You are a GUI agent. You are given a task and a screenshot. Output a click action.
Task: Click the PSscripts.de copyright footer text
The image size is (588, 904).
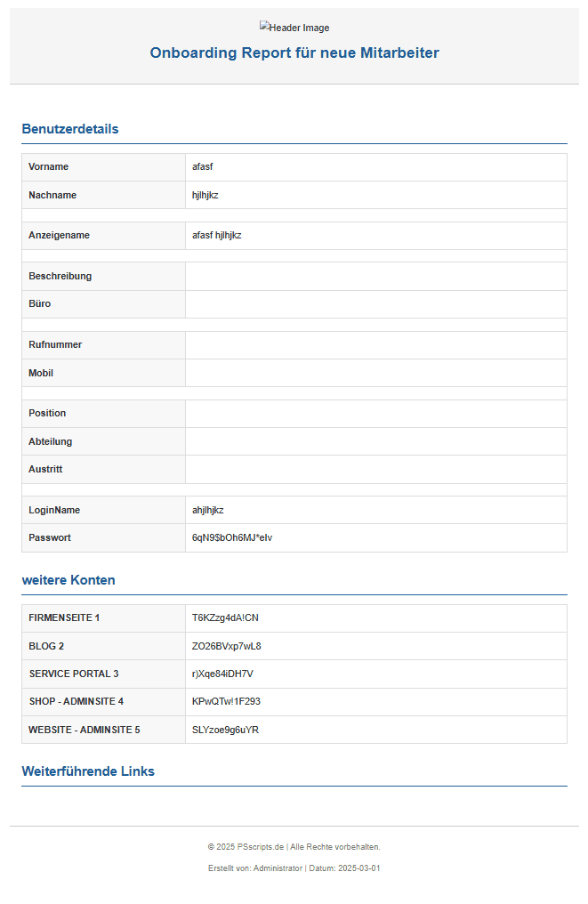click(294, 847)
